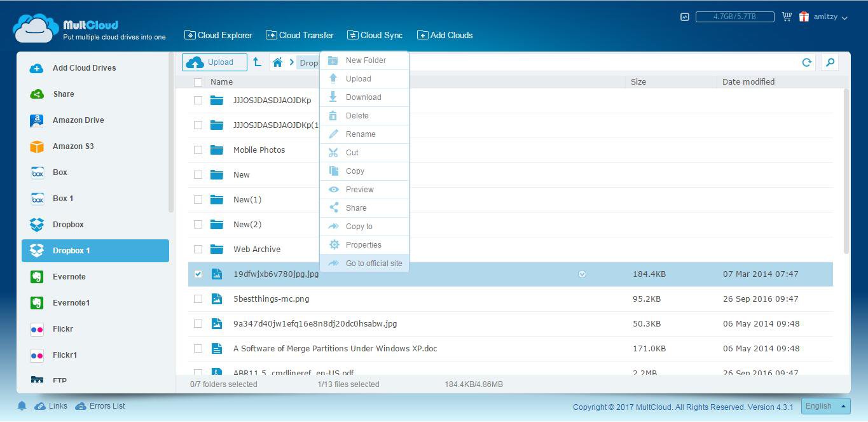Click the search magnifier icon
The height and width of the screenshot is (422, 868).
click(x=830, y=62)
